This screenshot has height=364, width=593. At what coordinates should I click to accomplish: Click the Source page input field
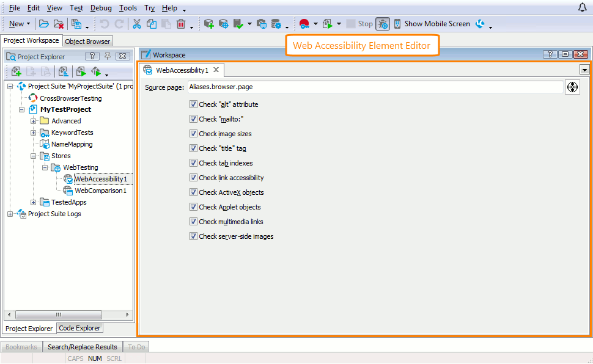(x=375, y=87)
